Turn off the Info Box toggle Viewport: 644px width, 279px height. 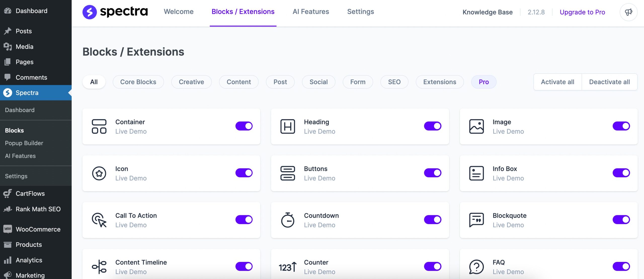click(x=621, y=173)
